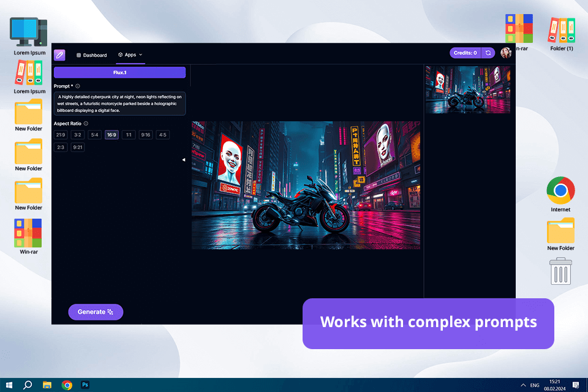This screenshot has height=392, width=588.
Task: Launch the Internet Chrome desktop icon
Action: tap(560, 194)
